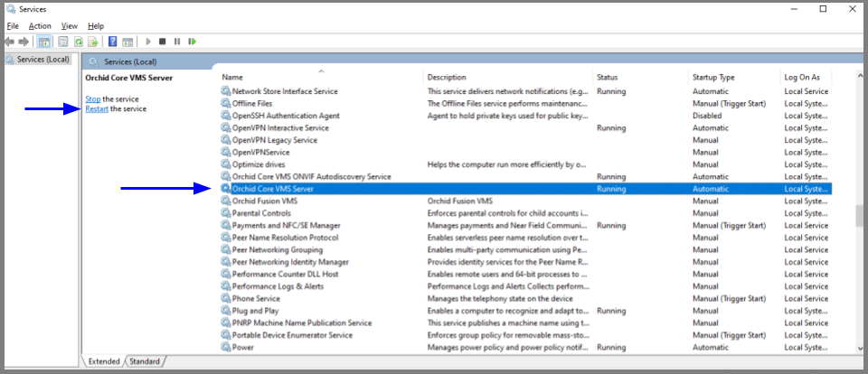Click gear icon beside OpenVPN Interactive Service

[x=225, y=127]
